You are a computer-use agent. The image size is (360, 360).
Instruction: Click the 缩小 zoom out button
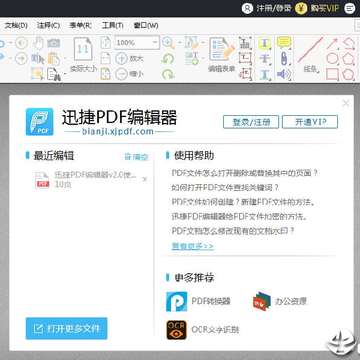pos(129,74)
